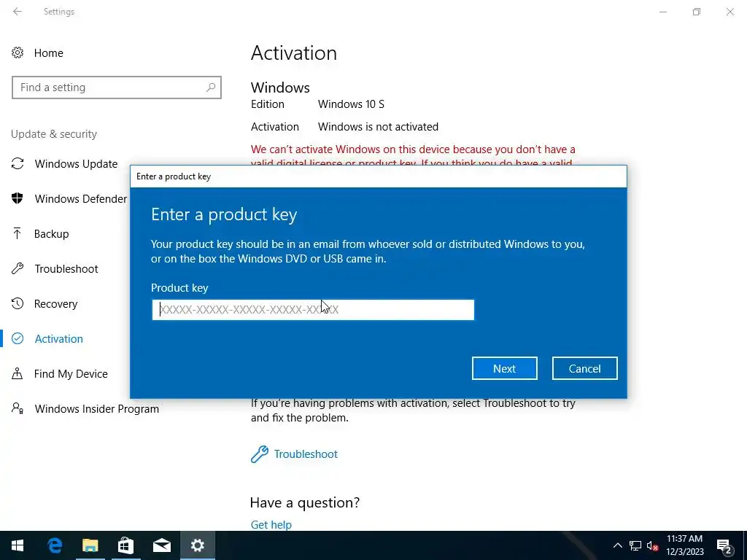This screenshot has height=560, width=747.
Task: Click the Windows Defender shield icon
Action: tap(18, 198)
